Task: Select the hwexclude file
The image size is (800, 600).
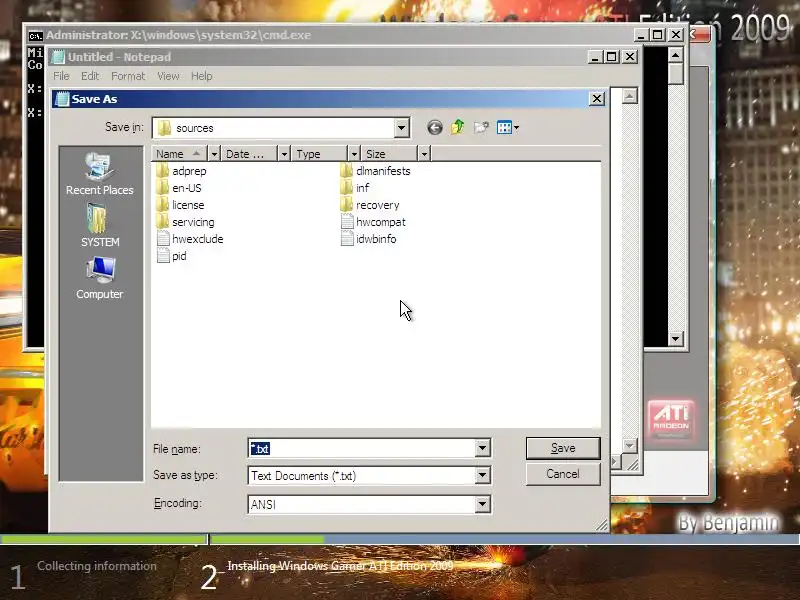Action: pyautogui.click(x=190, y=239)
